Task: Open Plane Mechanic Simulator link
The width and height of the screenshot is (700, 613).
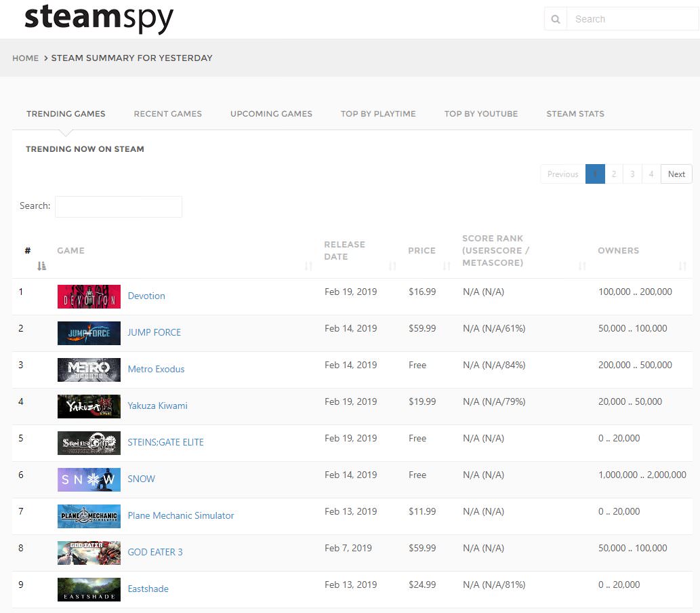Action: coord(181,516)
